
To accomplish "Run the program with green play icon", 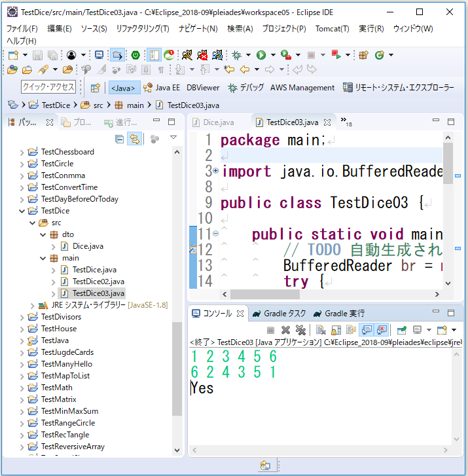I will click(x=261, y=55).
